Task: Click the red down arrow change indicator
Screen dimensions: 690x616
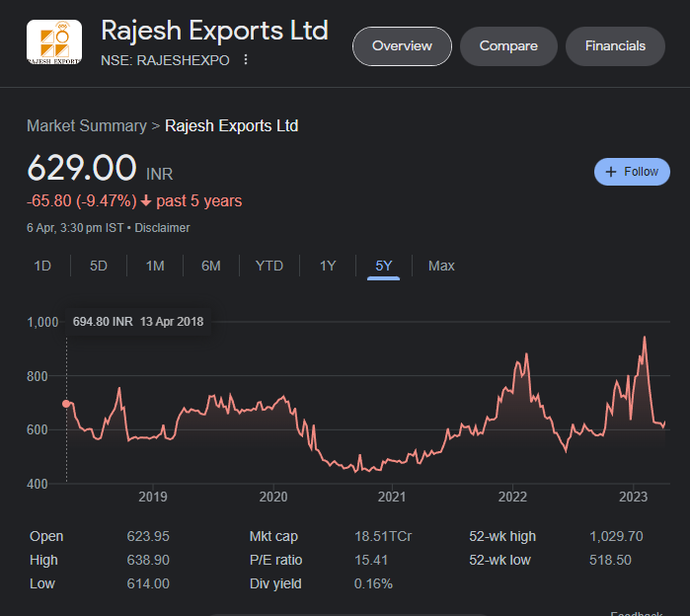Action: 146,201
